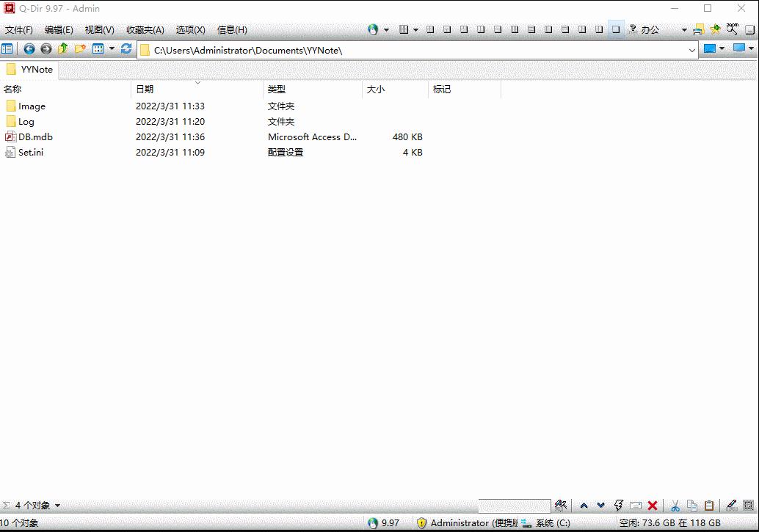The width and height of the screenshot is (759, 532).
Task: Toggle the quad-pane layout button
Action: coord(431,29)
